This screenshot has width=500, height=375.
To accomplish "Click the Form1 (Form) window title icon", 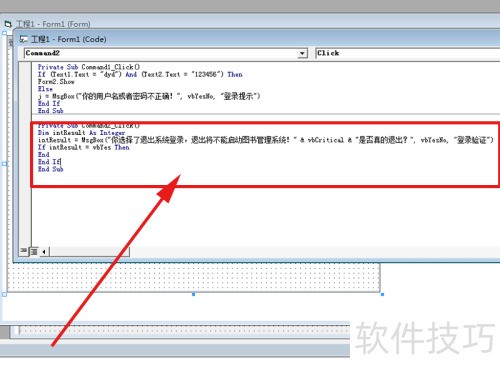I will tap(8, 24).
